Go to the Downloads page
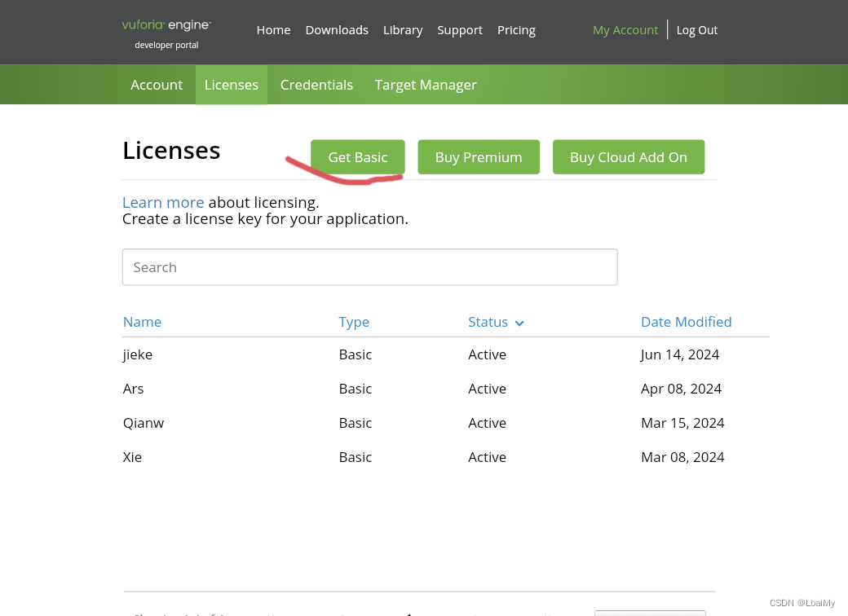Screen dimensions: 848x616 coord(337,30)
